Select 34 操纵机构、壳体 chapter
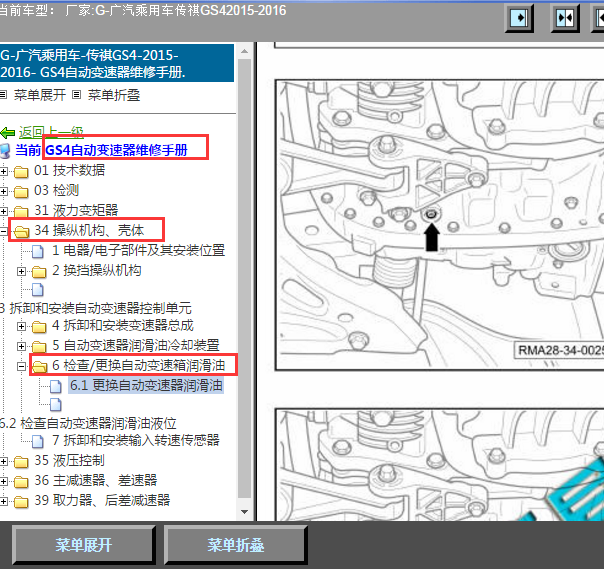604x569 pixels. coord(89,230)
